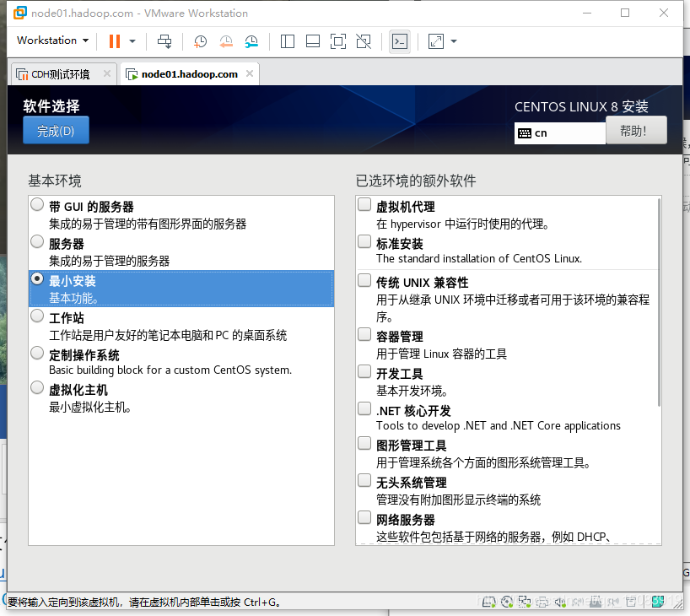Click the CDH测试环境 tab icon
The height and width of the screenshot is (616, 690).
coord(22,74)
